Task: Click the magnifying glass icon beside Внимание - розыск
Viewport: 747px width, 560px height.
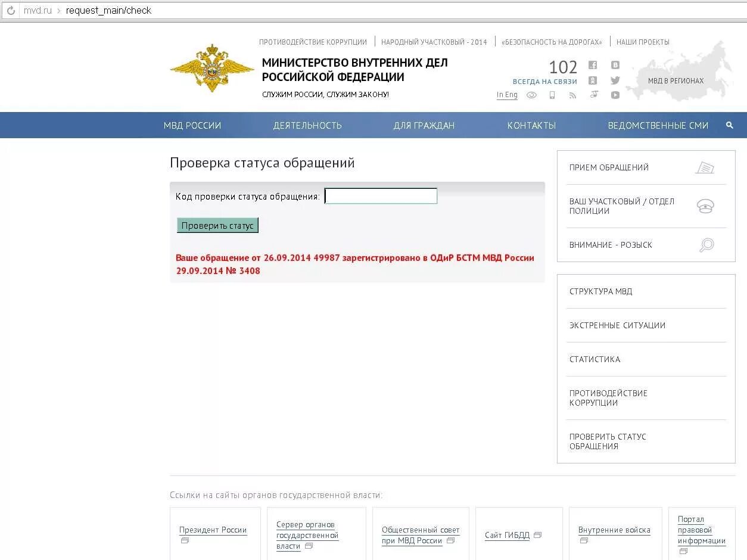Action: 706,245
